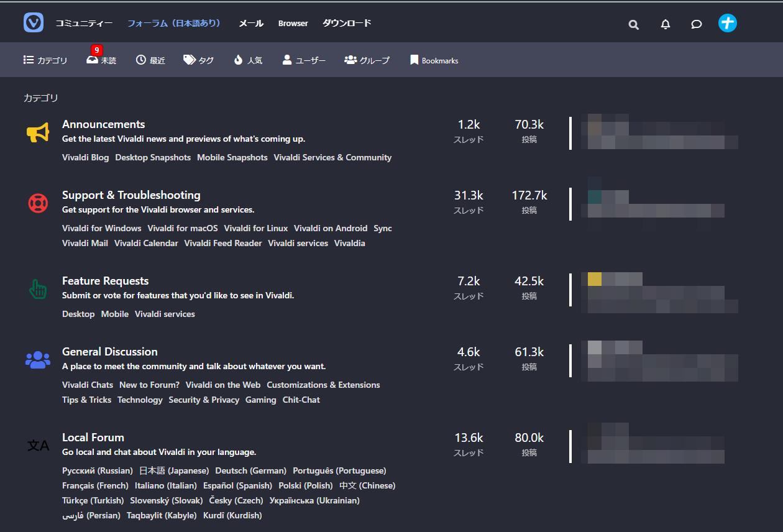783x532 pixels.
Task: Go to コミュニティー in top navigation
Action: coord(84,23)
